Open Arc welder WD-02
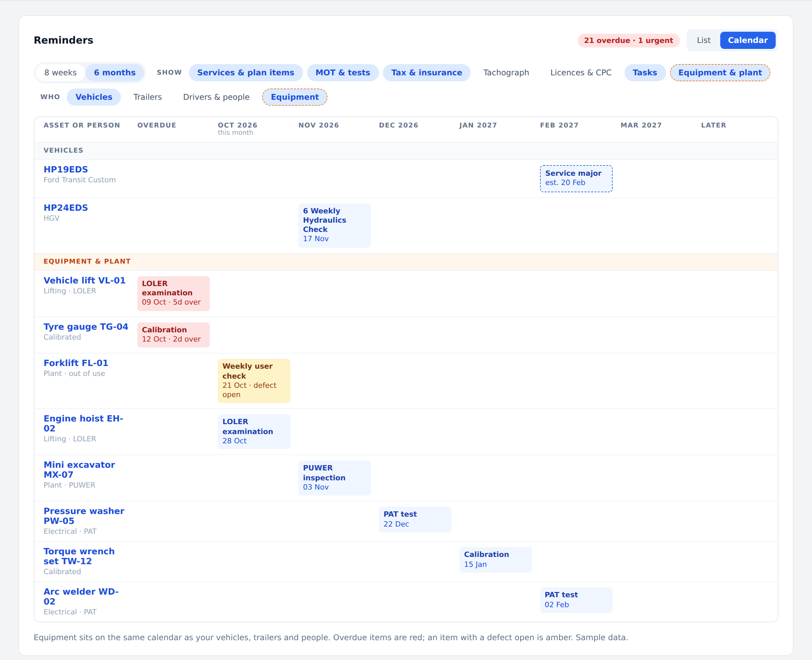Screen dimensions: 812x660 tap(81, 597)
